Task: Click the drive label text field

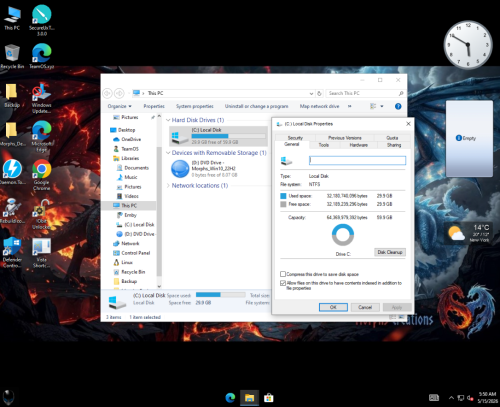Action: tap(357, 160)
